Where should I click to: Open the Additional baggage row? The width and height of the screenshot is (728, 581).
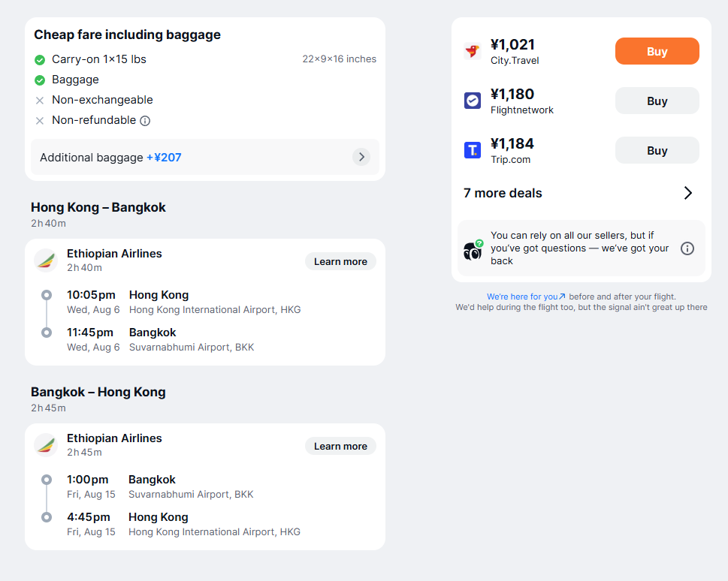tap(205, 157)
